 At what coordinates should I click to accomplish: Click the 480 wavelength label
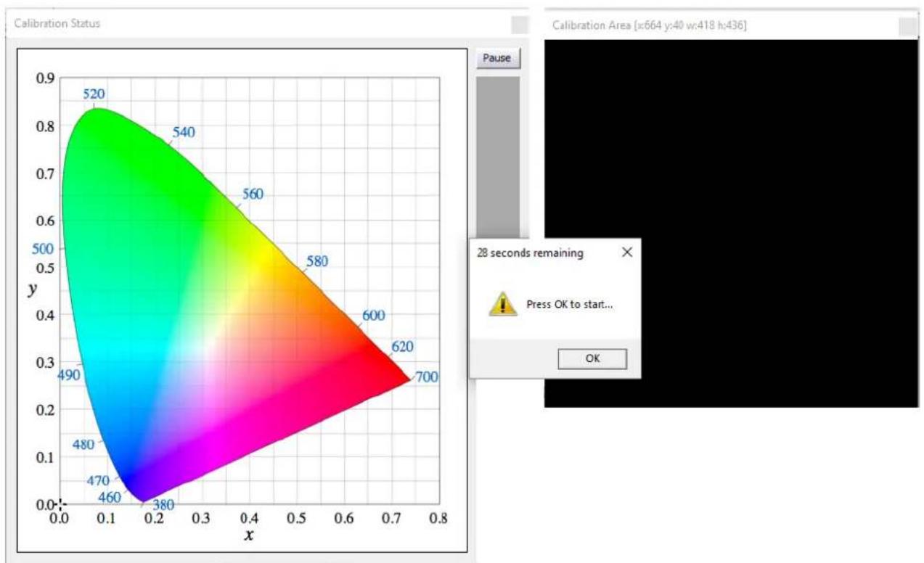[83, 445]
